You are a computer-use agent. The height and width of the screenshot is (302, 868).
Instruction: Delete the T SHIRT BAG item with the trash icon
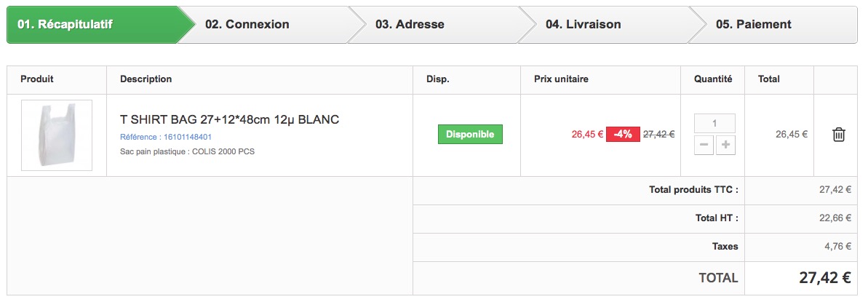pyautogui.click(x=839, y=134)
